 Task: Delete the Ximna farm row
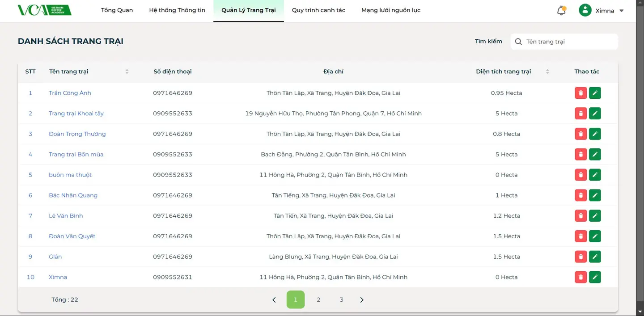point(580,277)
